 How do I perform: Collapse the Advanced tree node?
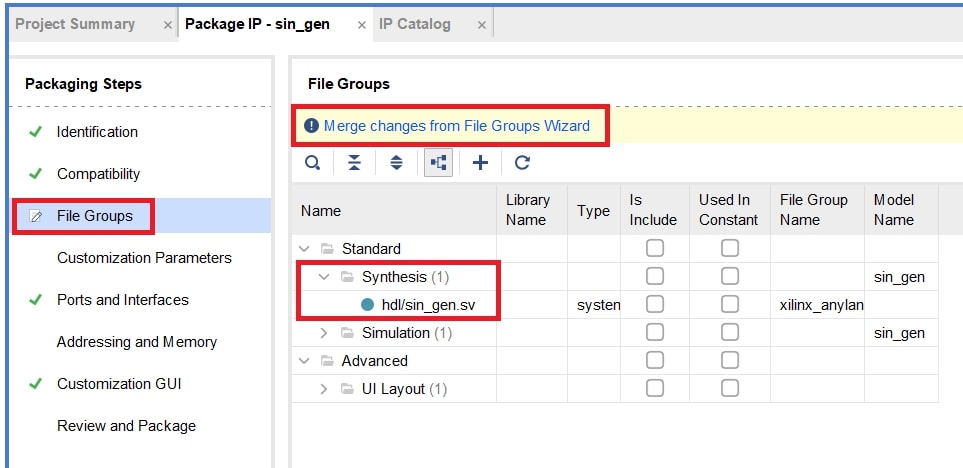point(303,361)
